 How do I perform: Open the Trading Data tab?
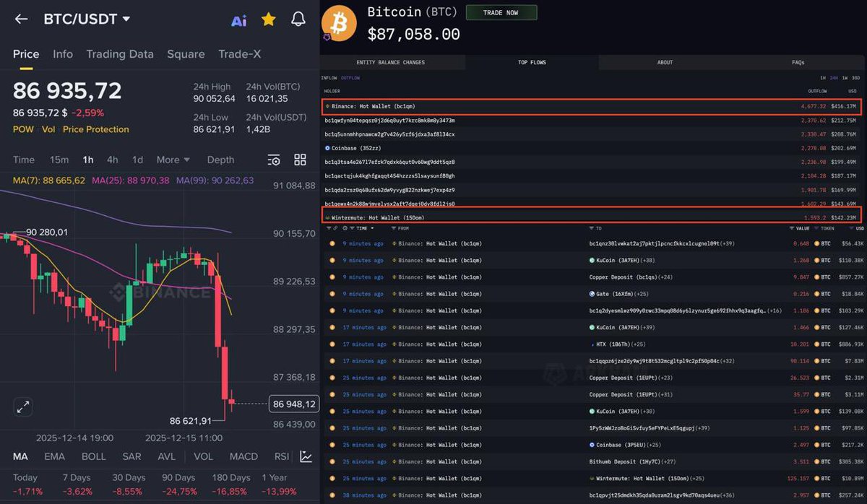coord(120,54)
